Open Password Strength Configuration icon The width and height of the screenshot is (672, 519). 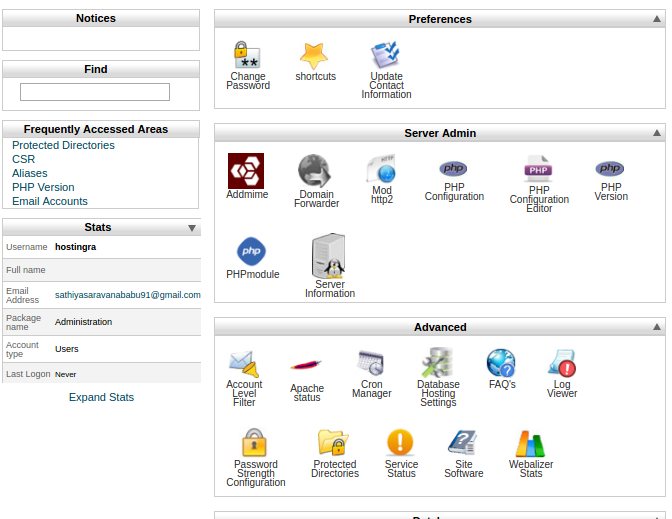(x=254, y=442)
